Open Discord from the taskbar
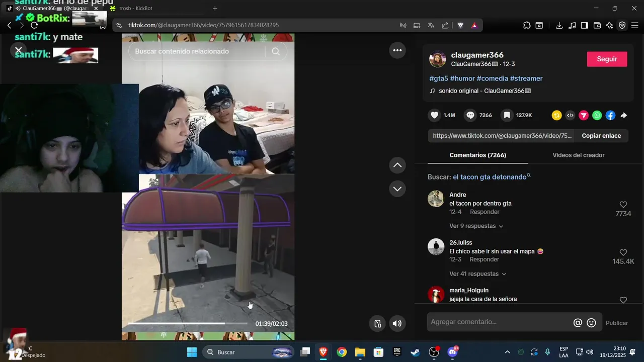Viewport: 644px width, 362px height. tap(452, 352)
